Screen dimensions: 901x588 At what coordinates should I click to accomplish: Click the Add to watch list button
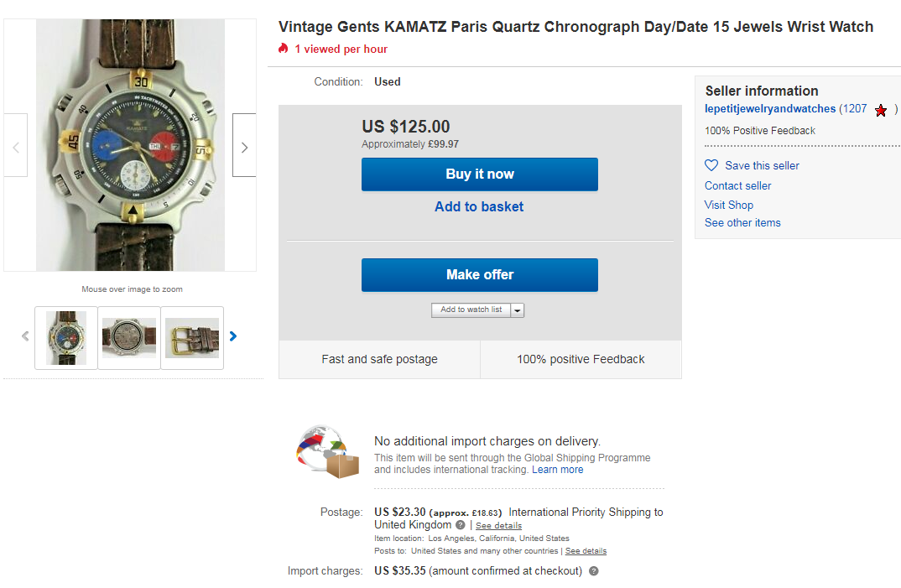[471, 310]
